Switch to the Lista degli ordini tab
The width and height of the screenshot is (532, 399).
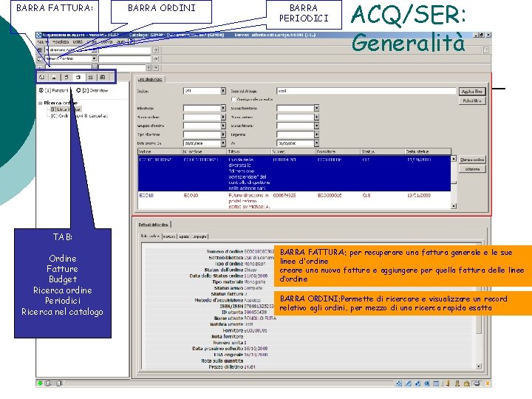coord(149,79)
